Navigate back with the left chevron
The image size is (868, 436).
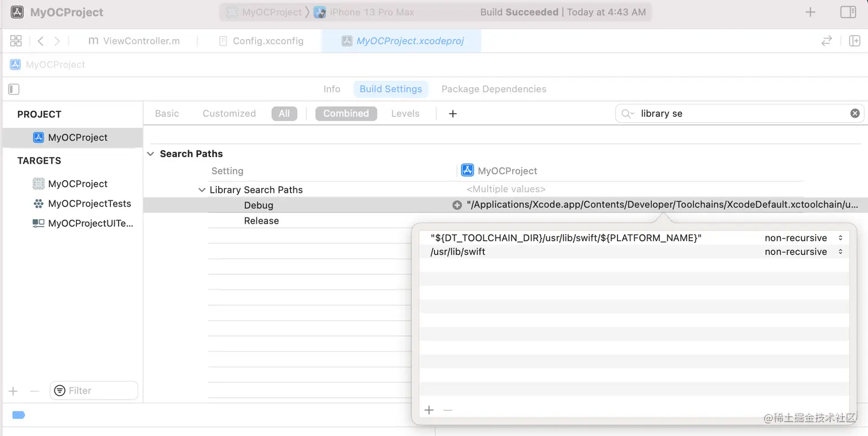pyautogui.click(x=41, y=41)
